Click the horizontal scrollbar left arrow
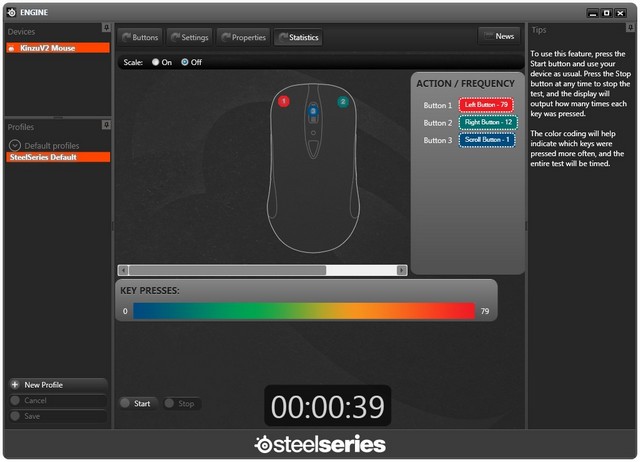This screenshot has width=640, height=462. [x=123, y=270]
